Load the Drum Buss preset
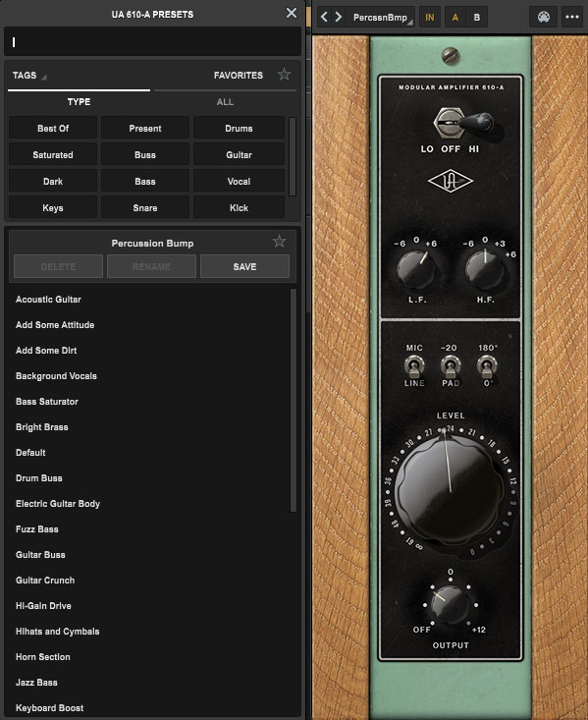Screen dimensions: 588x720 [x=39, y=478]
